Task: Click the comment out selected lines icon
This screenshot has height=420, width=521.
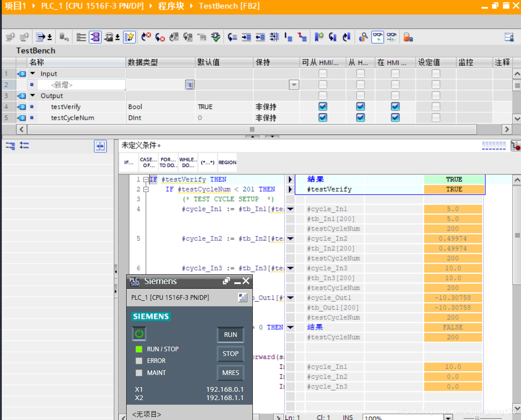Action: point(288,37)
